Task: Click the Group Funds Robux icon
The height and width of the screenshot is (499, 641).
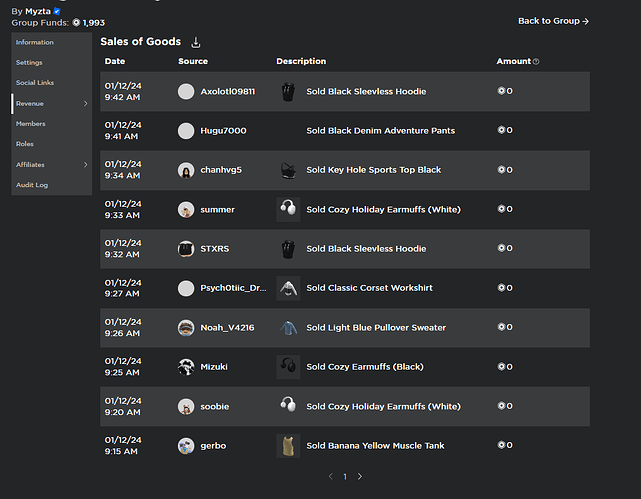Action: tap(76, 22)
